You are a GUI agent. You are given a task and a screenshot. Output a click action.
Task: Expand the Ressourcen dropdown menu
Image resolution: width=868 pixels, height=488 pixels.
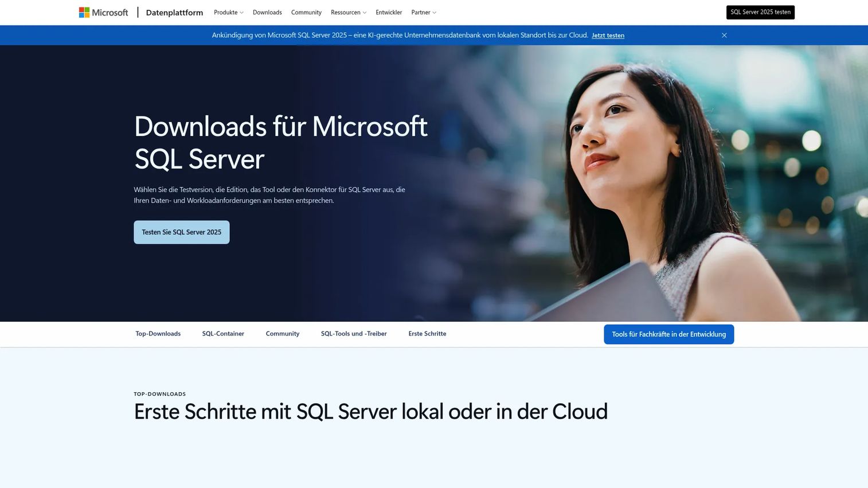(349, 13)
